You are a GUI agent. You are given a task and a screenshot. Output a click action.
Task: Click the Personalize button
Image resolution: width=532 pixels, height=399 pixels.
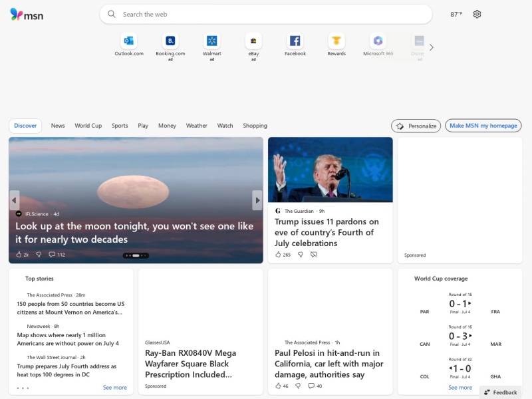(416, 126)
